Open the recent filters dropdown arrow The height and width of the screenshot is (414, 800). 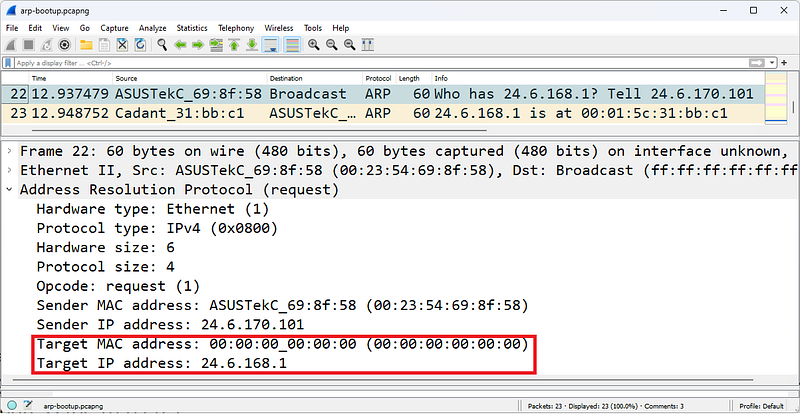(772, 63)
